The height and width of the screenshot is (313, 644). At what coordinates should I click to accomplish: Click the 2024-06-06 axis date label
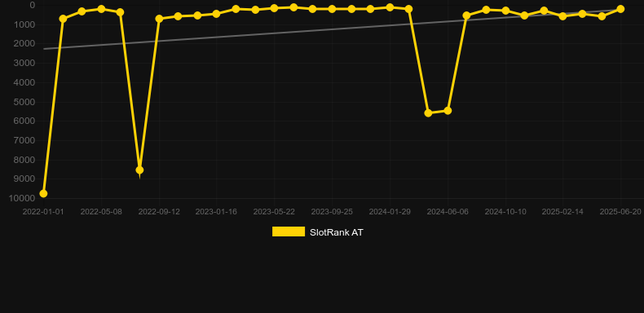(448, 212)
